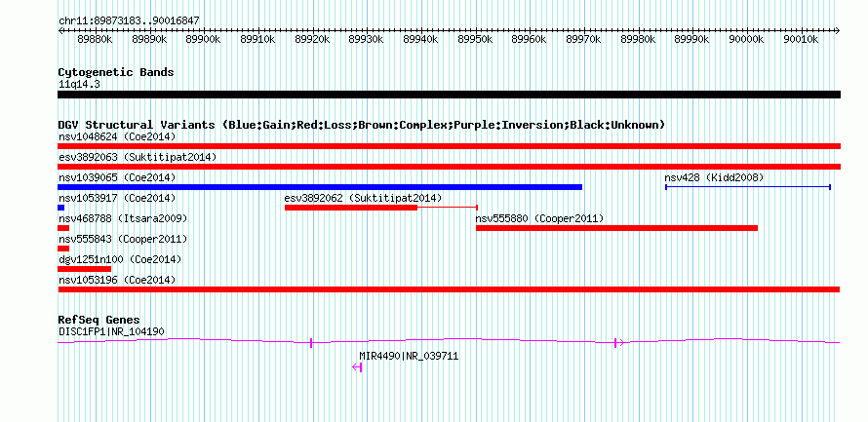Select the dgv1251n100 (Coe2014) red bar

click(x=84, y=269)
